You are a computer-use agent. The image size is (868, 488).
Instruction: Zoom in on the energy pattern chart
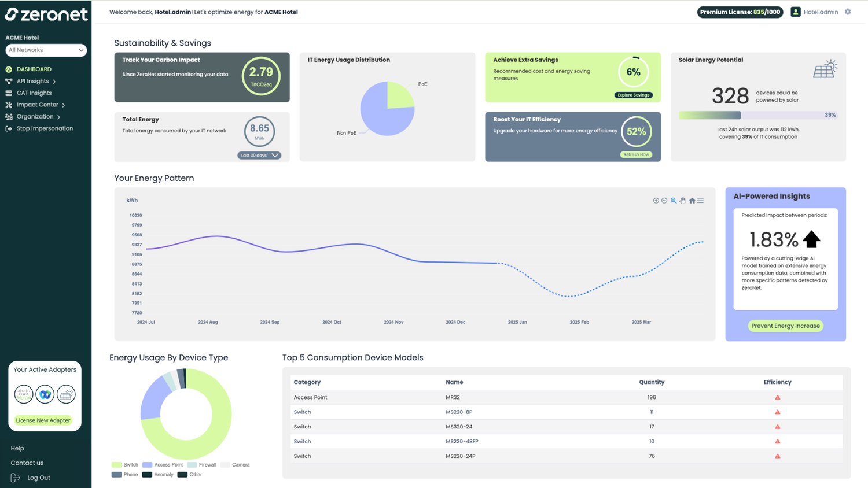tap(656, 201)
